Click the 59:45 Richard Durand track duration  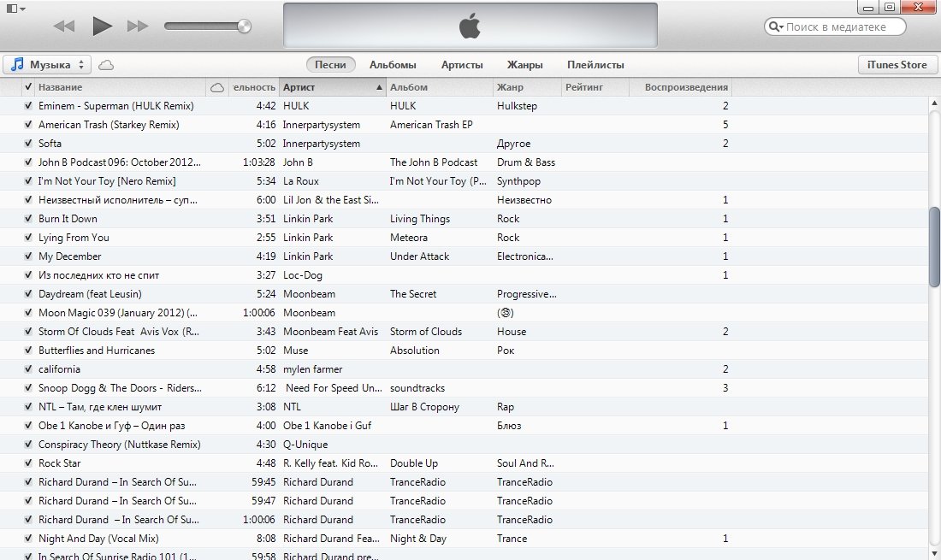click(x=263, y=482)
